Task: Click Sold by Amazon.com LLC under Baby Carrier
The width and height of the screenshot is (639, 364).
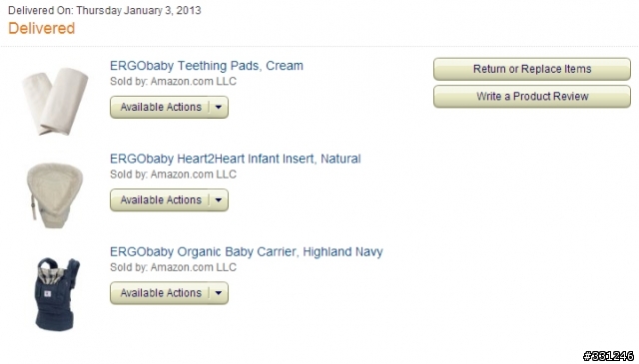Action: pos(173,267)
